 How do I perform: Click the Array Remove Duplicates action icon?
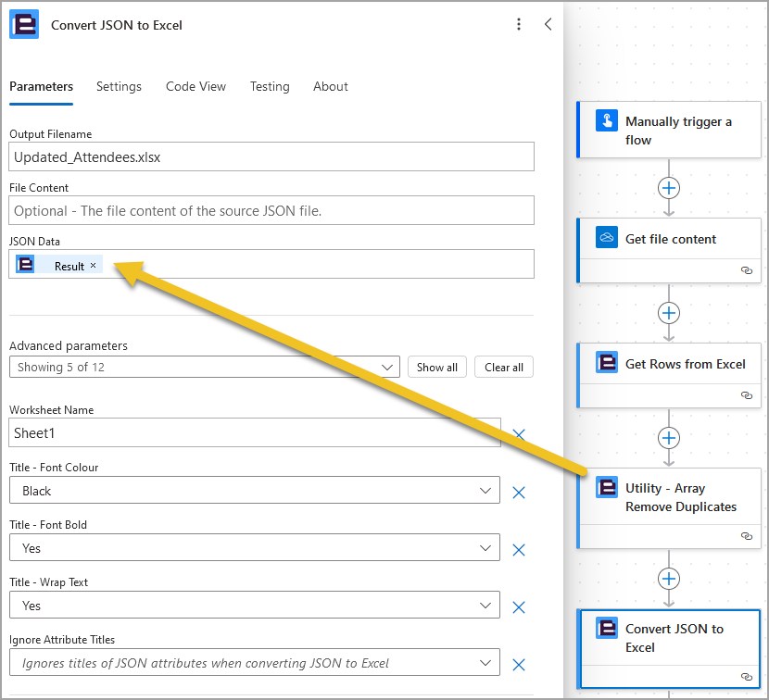[x=607, y=487]
